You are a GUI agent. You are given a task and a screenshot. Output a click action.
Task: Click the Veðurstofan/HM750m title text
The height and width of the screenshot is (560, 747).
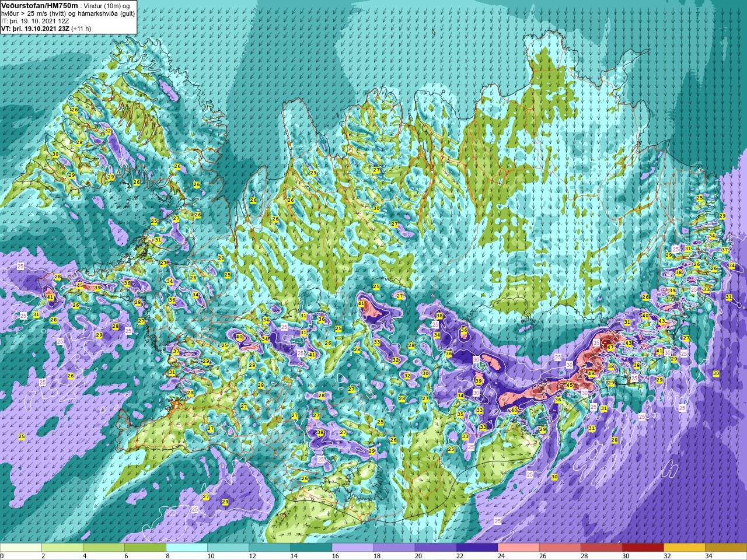pos(40,5)
